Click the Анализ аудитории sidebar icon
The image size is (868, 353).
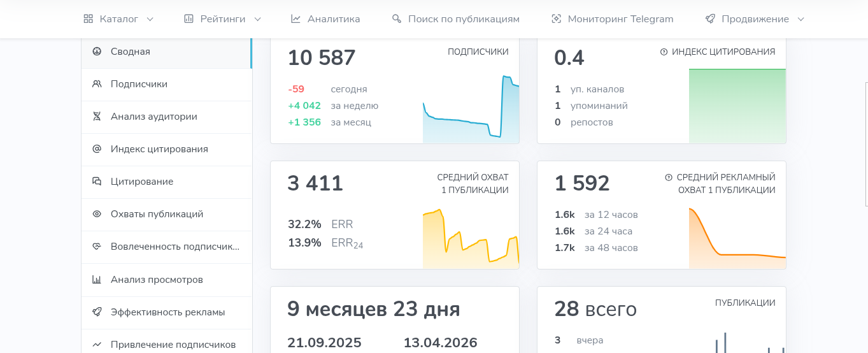pyautogui.click(x=97, y=117)
